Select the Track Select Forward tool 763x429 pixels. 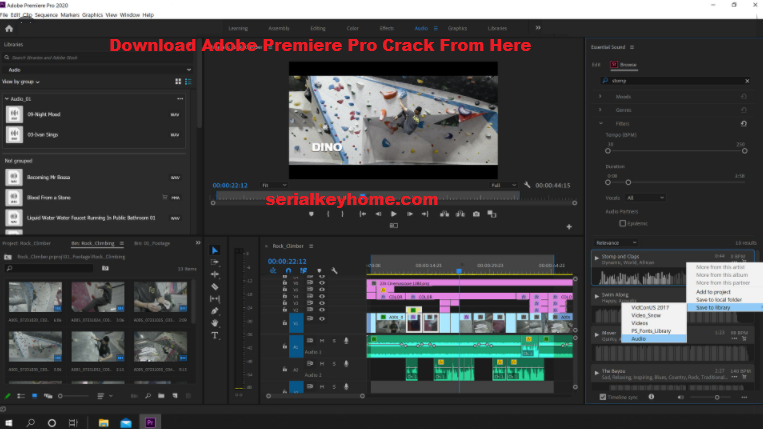215,262
